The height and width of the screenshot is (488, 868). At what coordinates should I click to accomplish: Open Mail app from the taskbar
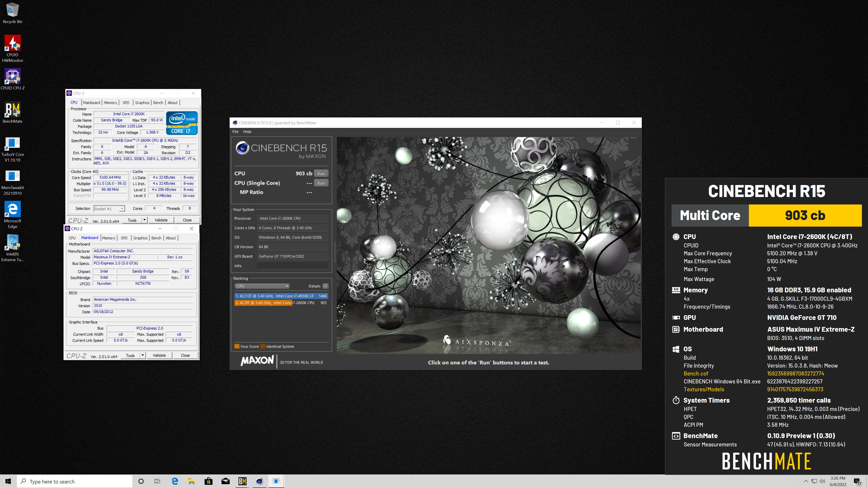(225, 481)
